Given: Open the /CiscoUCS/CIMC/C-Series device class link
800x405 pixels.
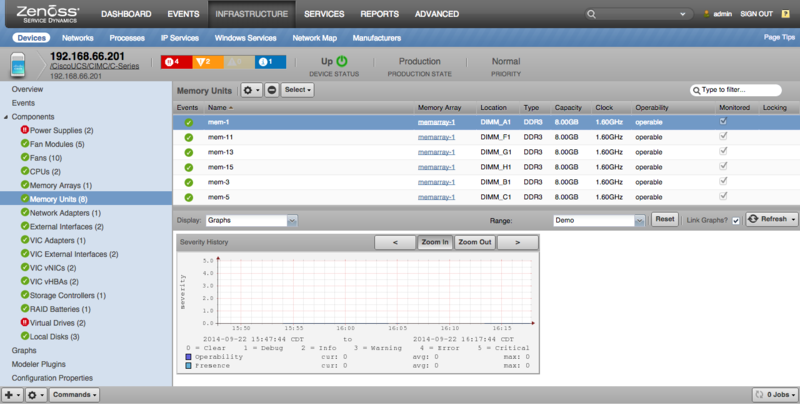Looking at the screenshot, I should [x=94, y=66].
